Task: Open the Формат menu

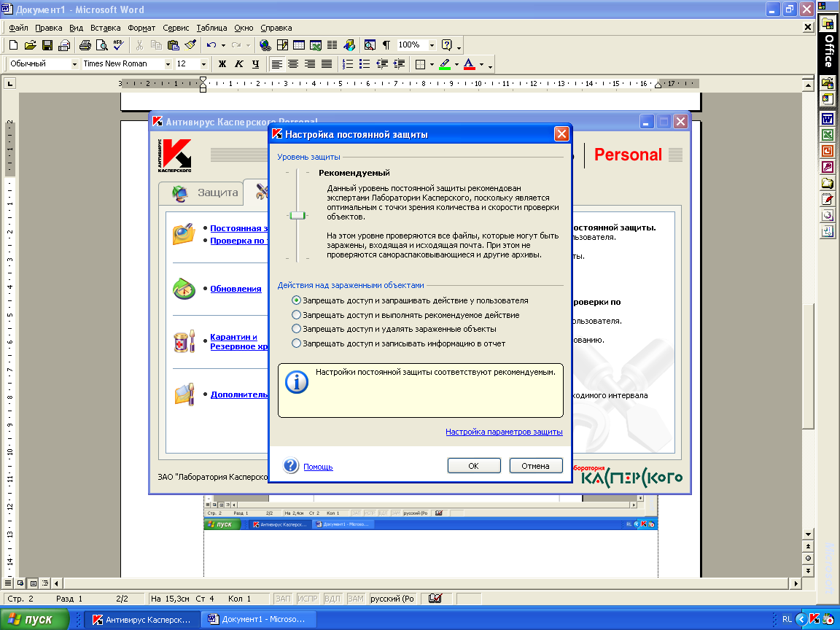Action: tap(141, 28)
